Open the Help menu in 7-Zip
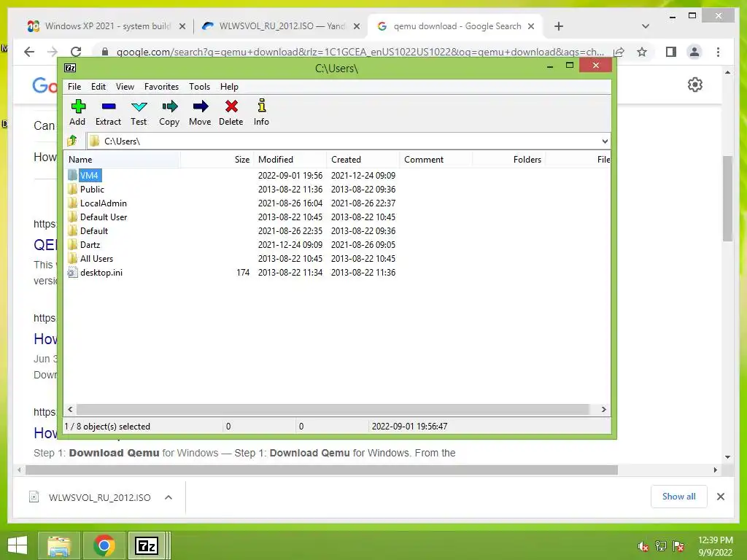Viewport: 747px width, 560px height. [229, 87]
